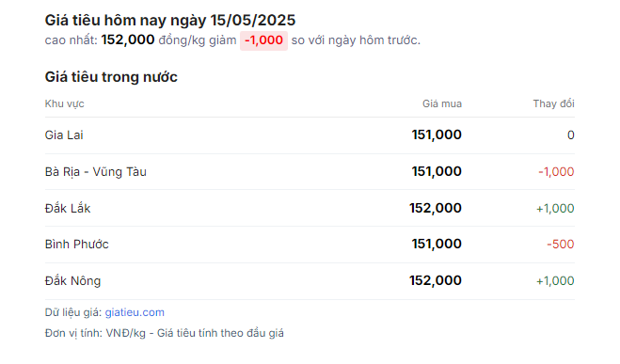Click the 152,000 highest price in subtitle
This screenshot has width=620, height=364.
coord(128,40)
